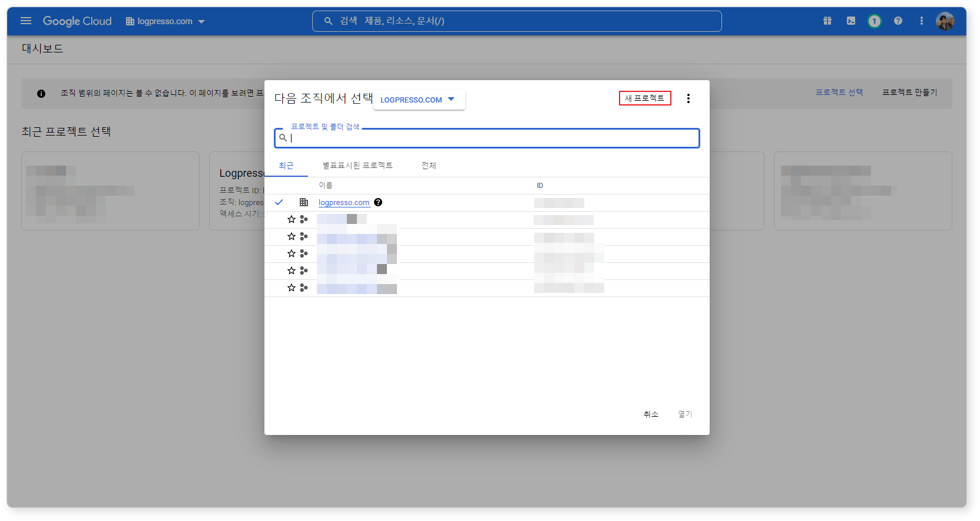Open the hamburger navigation menu
980x521 pixels.
coord(26,21)
